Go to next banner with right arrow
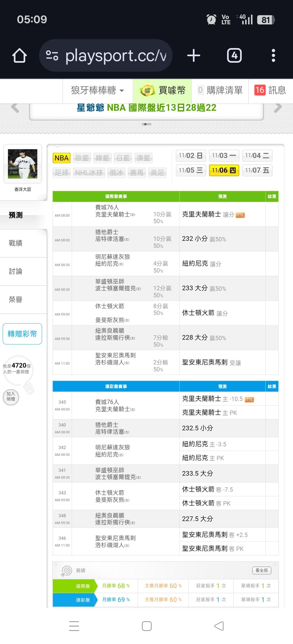Image resolution: width=293 pixels, height=644 pixels. click(x=278, y=108)
